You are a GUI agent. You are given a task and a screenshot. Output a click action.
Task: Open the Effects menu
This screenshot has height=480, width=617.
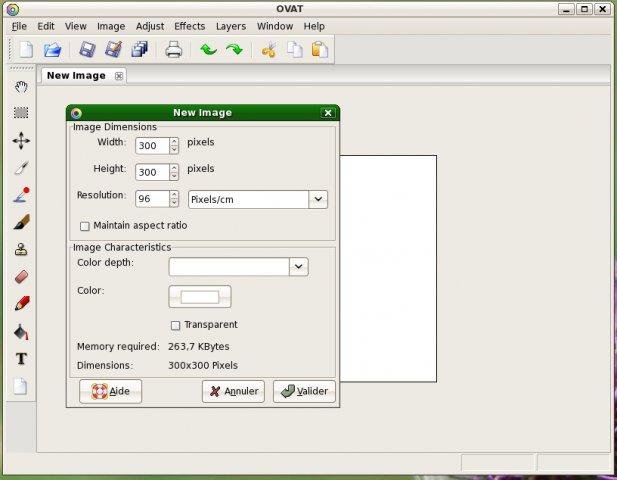click(x=190, y=26)
